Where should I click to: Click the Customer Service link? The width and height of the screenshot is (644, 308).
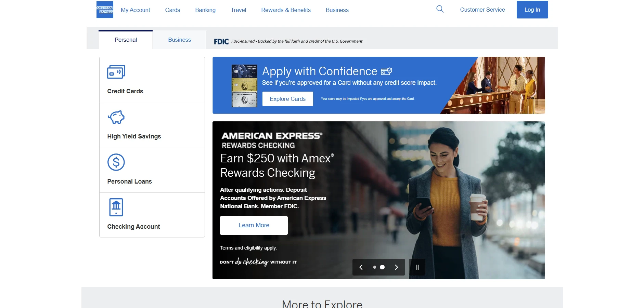click(x=482, y=10)
